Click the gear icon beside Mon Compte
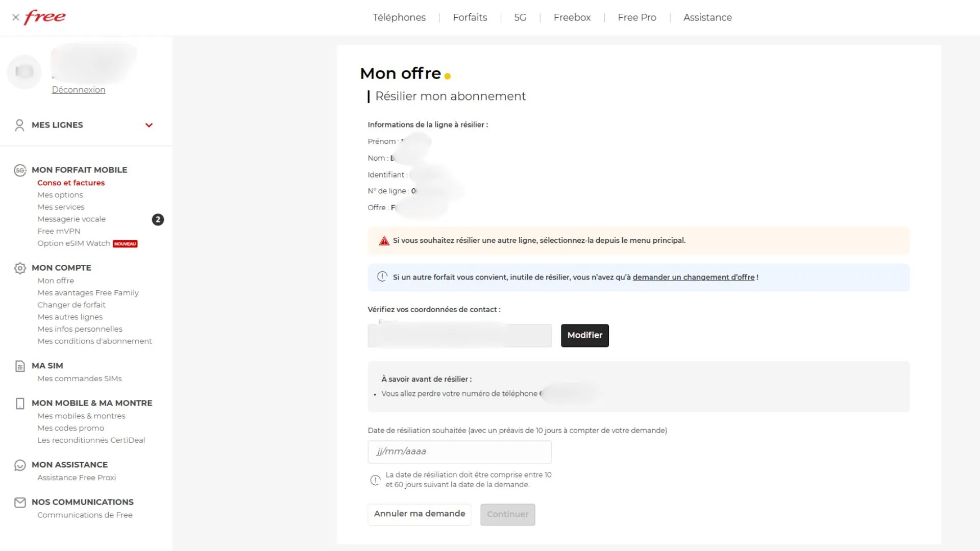Viewport: 980px width, 551px height. (x=20, y=268)
